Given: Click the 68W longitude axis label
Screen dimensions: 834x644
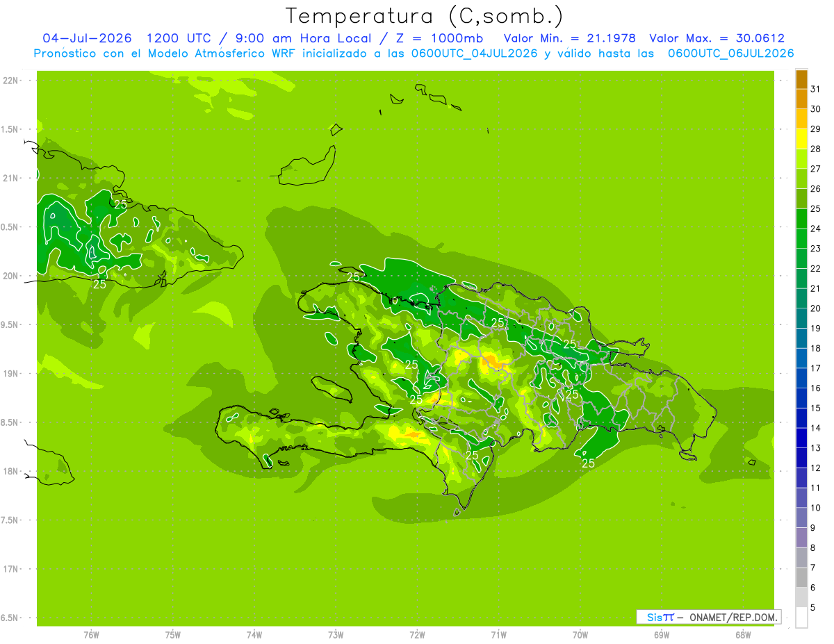Looking at the screenshot, I should (x=743, y=635).
